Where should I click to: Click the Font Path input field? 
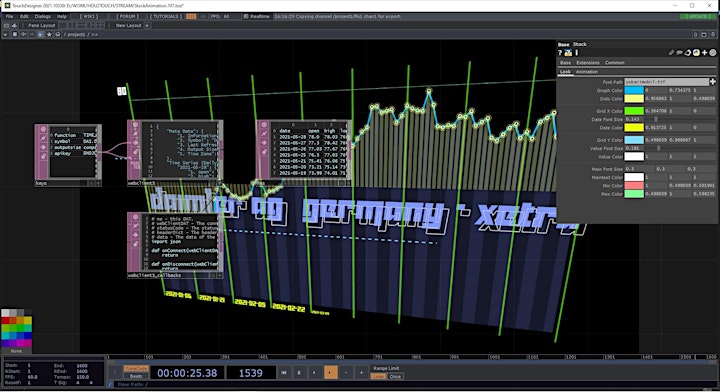pyautogui.click(x=666, y=82)
